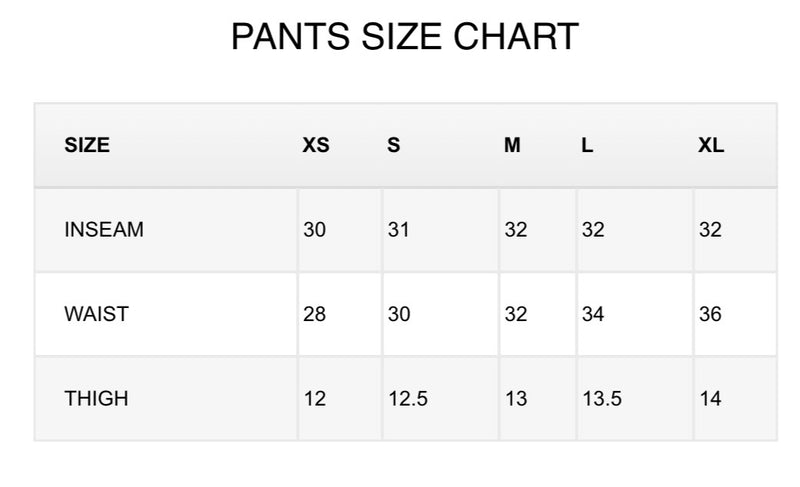Click the PANTS SIZE CHART title

tap(404, 37)
